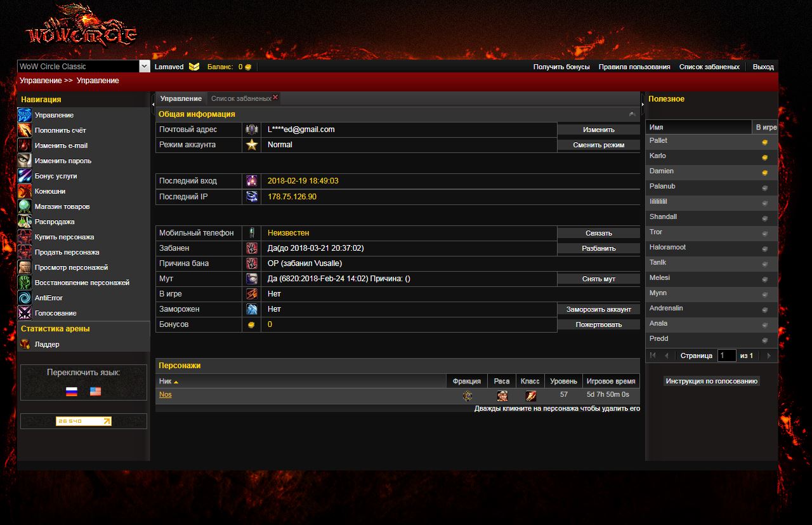Click the Получить бонусы menu item
Screen dimensions: 812x525
[561, 67]
